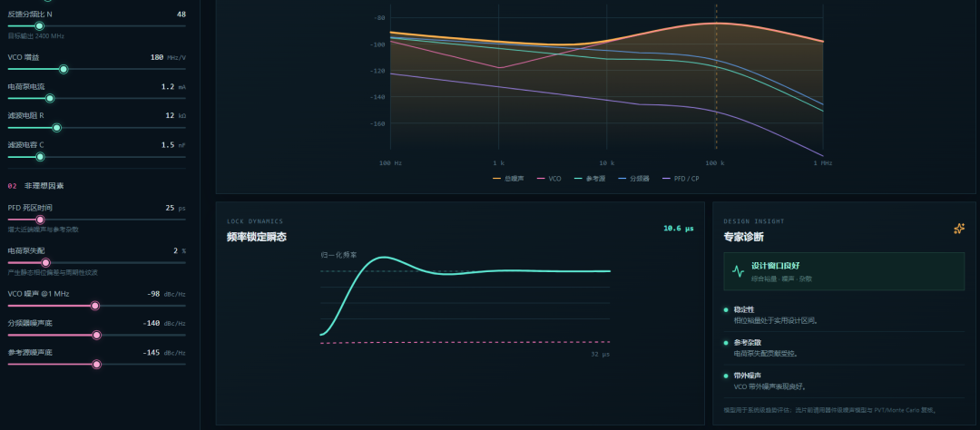
Task: Click the 反馈分频比 N slider handle
Action: tap(39, 26)
